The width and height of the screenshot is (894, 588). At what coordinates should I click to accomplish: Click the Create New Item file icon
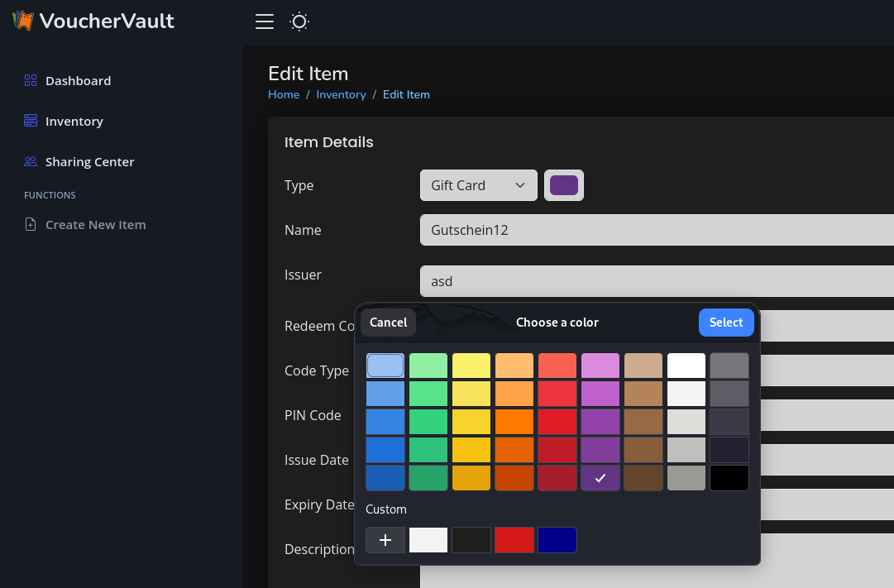pos(31,224)
